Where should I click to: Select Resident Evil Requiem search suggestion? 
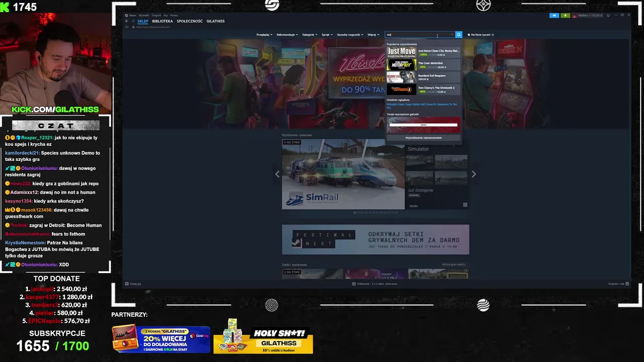pos(423,77)
